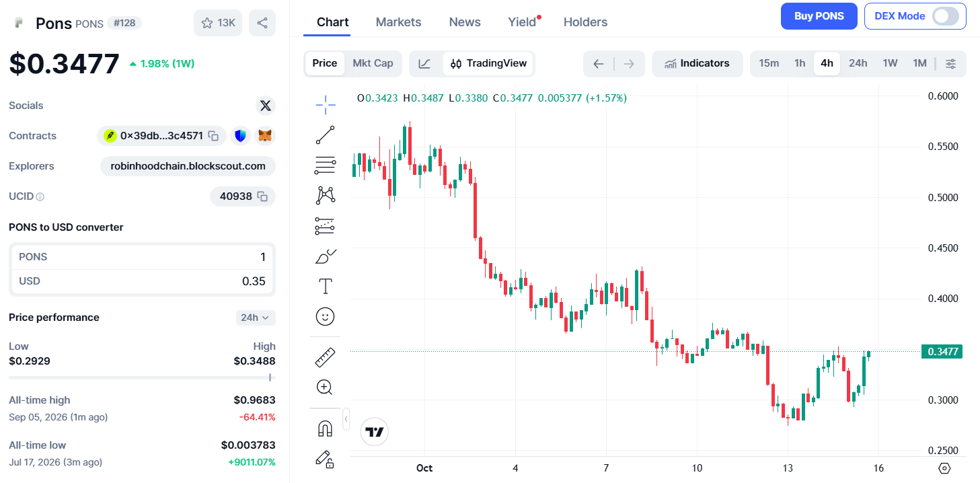Set the interval to 4h
980x483 pixels.
(827, 63)
